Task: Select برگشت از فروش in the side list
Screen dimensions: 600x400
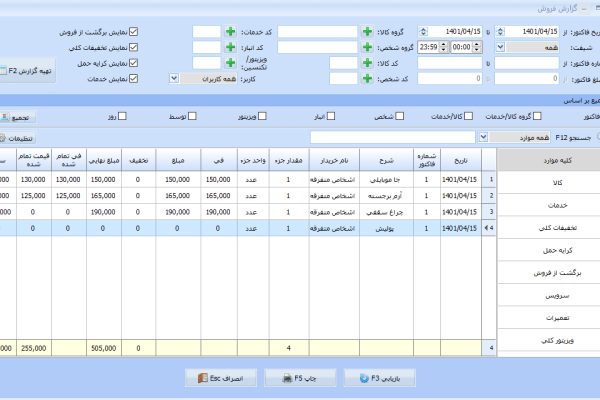Action: [x=549, y=273]
